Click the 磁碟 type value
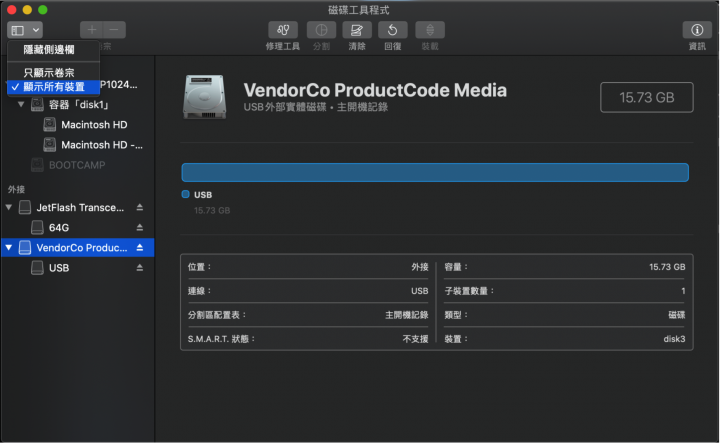The width and height of the screenshot is (720, 443). click(x=676, y=315)
